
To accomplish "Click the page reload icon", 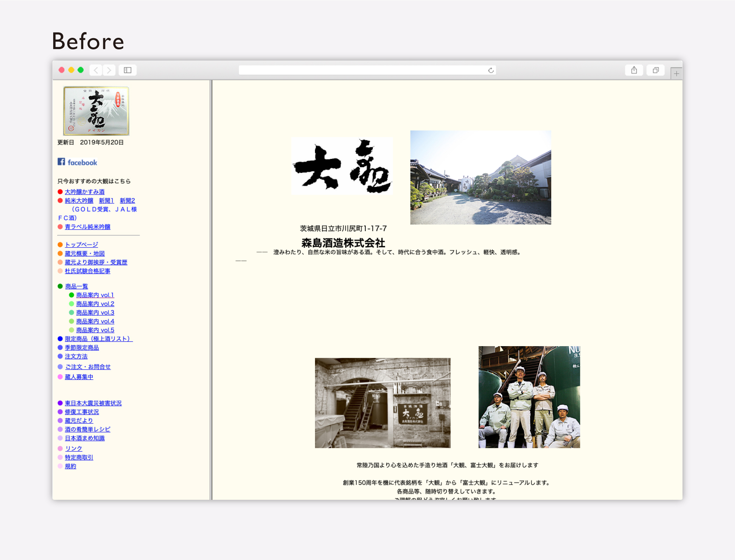I will [x=491, y=70].
